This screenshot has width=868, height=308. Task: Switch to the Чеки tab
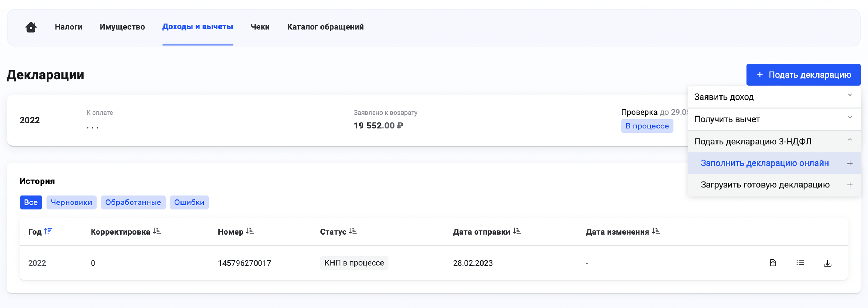coord(260,27)
